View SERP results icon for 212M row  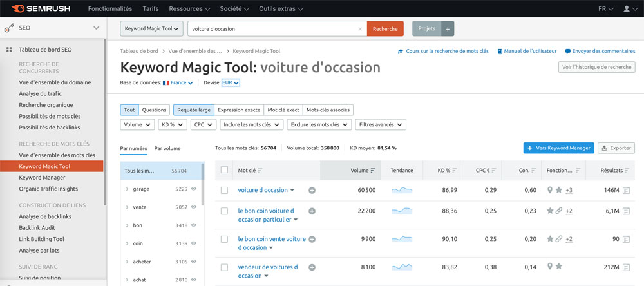(x=626, y=267)
